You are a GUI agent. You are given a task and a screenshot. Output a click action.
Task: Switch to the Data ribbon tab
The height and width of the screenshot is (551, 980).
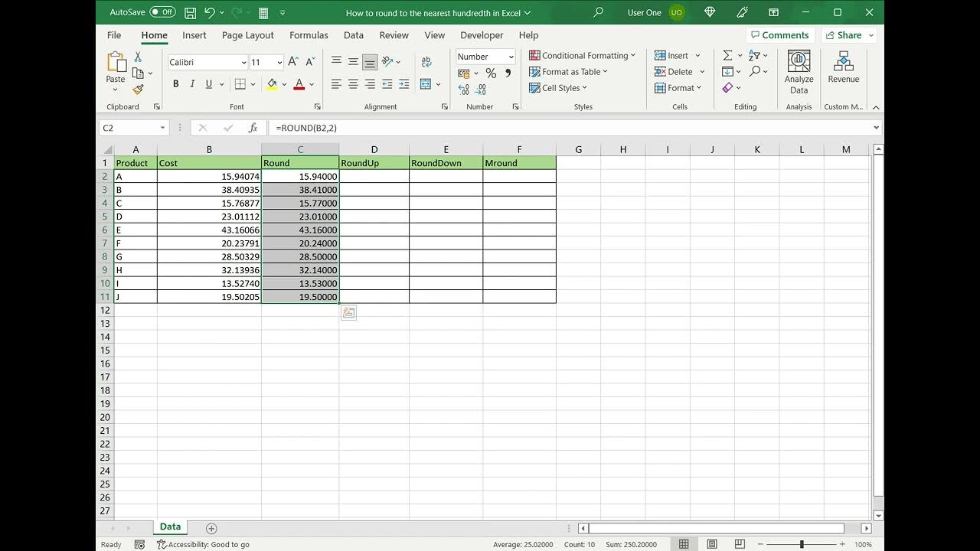(x=354, y=35)
